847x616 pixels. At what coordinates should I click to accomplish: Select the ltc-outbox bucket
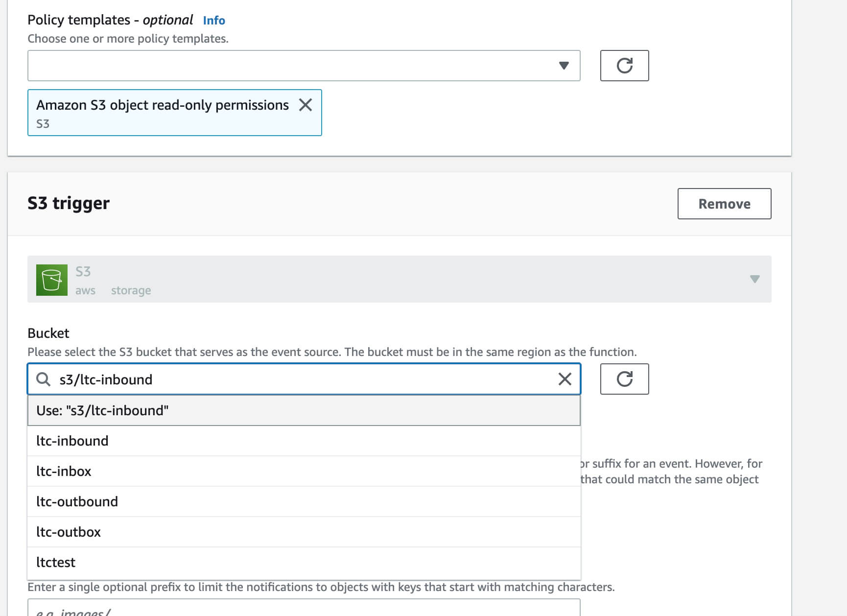(304, 532)
